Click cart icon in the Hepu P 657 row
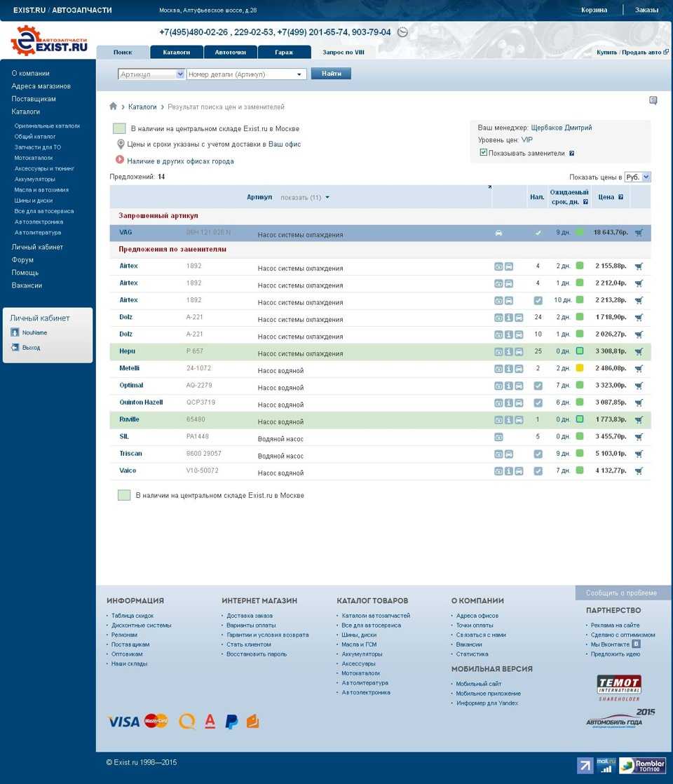 point(638,351)
